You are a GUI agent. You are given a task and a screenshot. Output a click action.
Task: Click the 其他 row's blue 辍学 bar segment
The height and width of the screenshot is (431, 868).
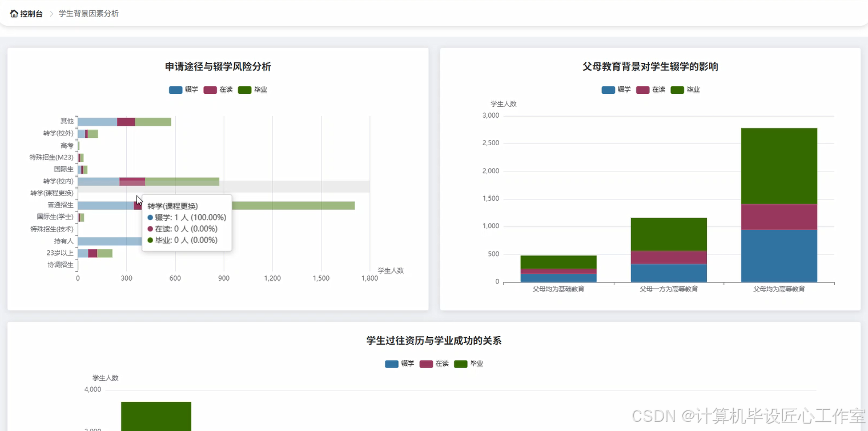click(98, 122)
